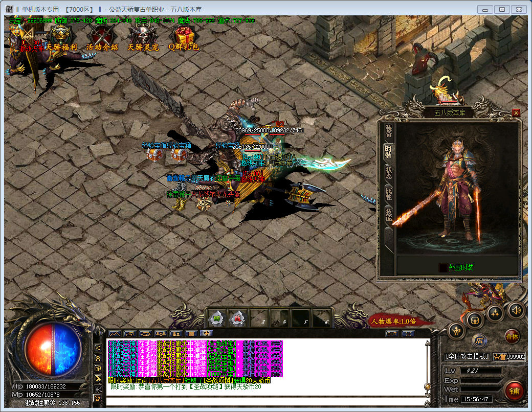Open the skills three-stars round icon
This screenshot has width=532, height=412.
point(495,313)
